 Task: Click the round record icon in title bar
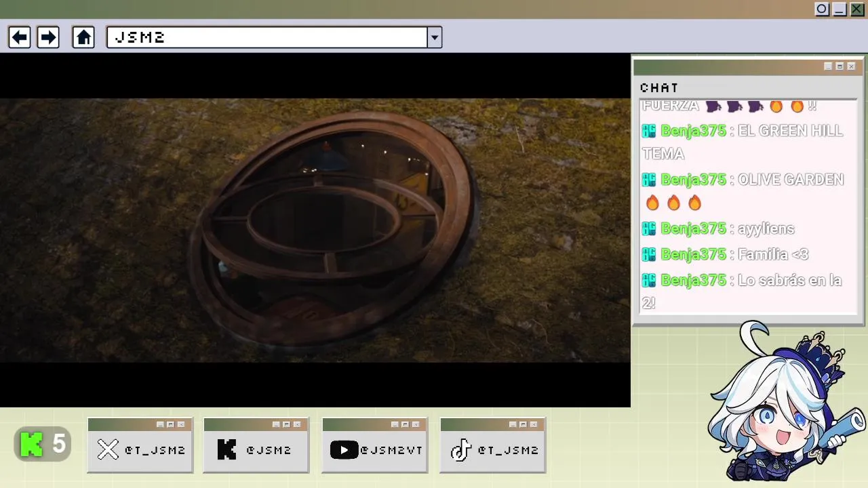822,9
